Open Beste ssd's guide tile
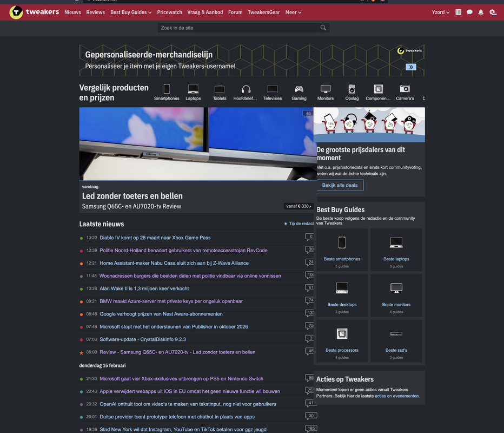The image size is (504, 433). pos(396,342)
